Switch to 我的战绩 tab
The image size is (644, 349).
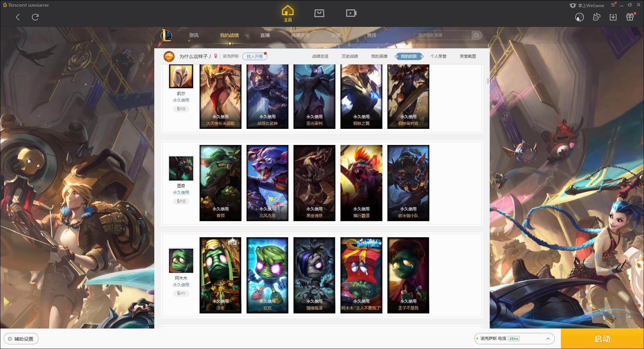tap(229, 35)
